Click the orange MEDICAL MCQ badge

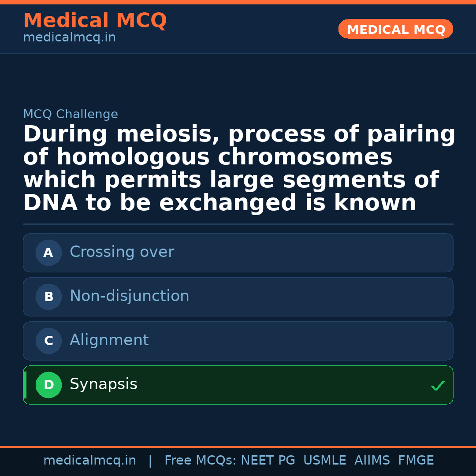pos(395,30)
